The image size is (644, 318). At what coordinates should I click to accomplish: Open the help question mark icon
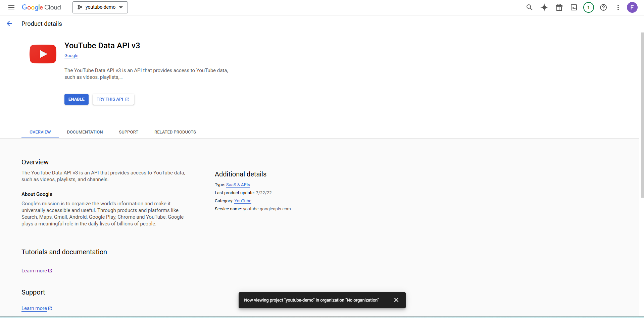coord(603,7)
